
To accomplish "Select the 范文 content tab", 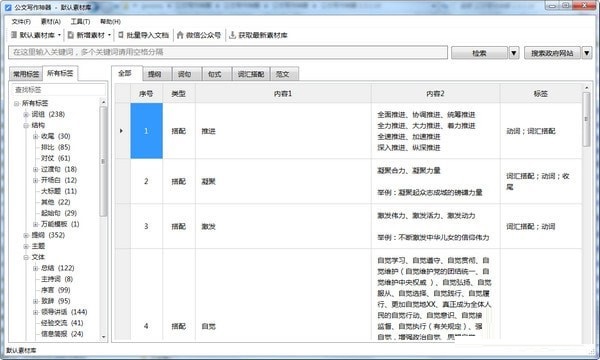I will coord(283,74).
